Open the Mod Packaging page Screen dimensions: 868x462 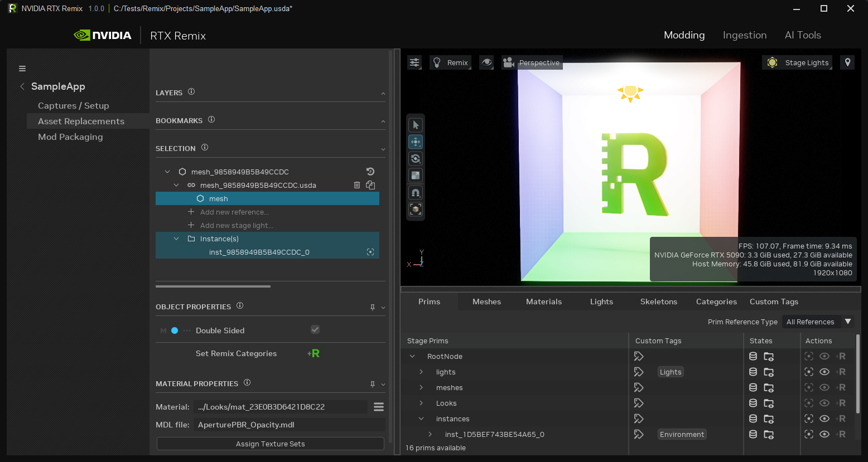point(70,137)
